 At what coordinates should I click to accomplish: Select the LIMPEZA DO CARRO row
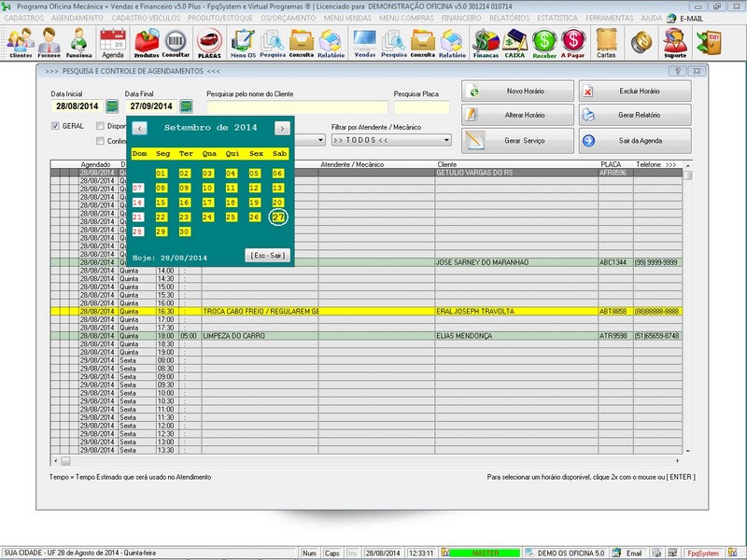click(x=366, y=336)
